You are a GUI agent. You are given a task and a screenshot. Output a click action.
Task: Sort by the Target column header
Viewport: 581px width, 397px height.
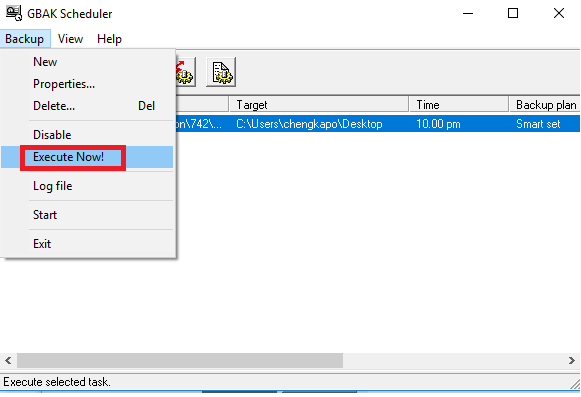click(x=319, y=105)
